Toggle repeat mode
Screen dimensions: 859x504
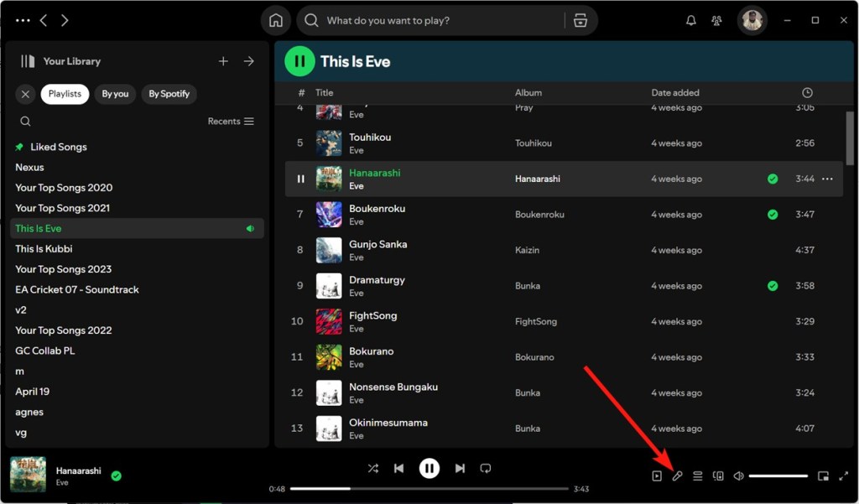pyautogui.click(x=486, y=468)
